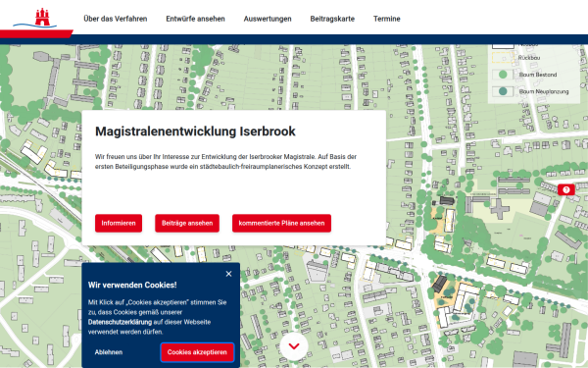Click the Informieren button

coord(119,223)
